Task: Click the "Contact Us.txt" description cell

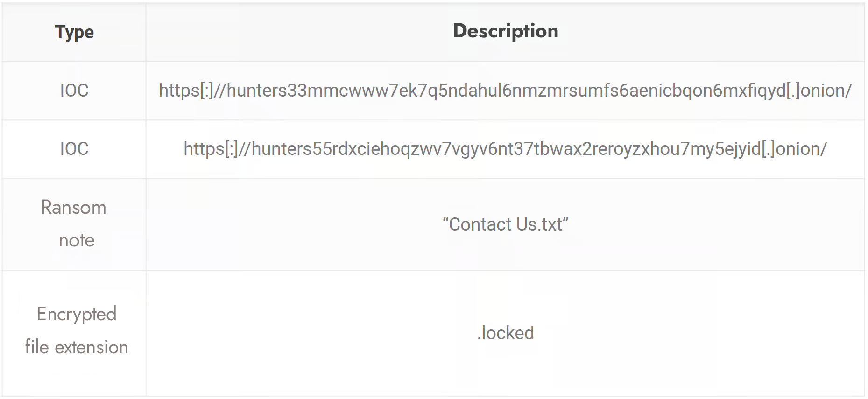Action: point(506,224)
